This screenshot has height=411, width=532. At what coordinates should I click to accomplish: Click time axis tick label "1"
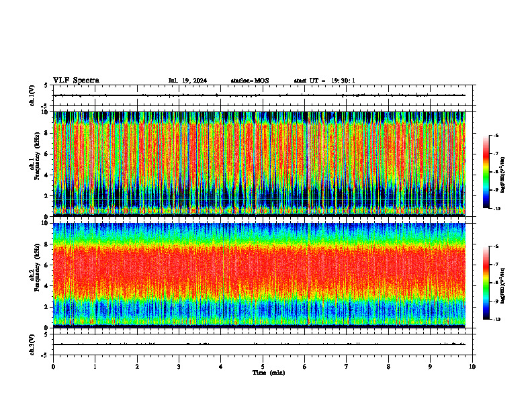(x=95, y=367)
